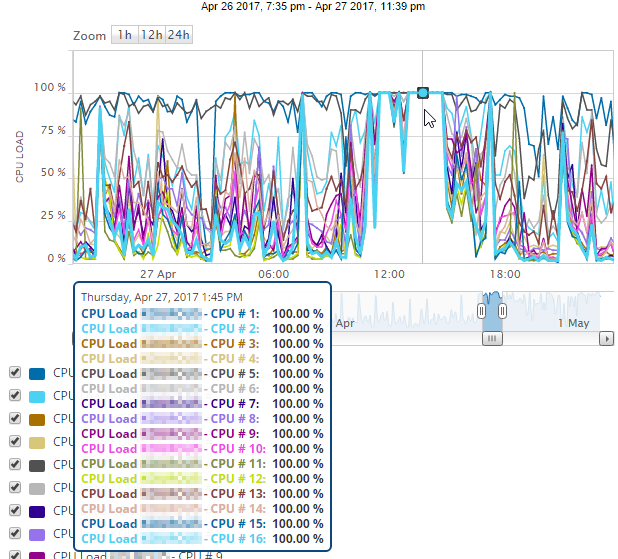The width and height of the screenshot is (618, 559).
Task: Click the 1 May area in navigator
Action: click(x=573, y=323)
